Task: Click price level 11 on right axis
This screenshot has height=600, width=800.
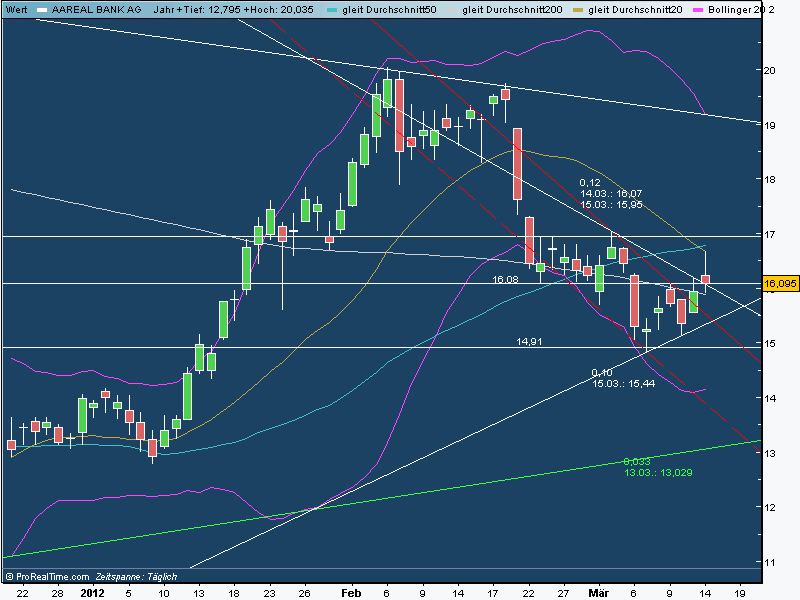Action: pos(769,563)
